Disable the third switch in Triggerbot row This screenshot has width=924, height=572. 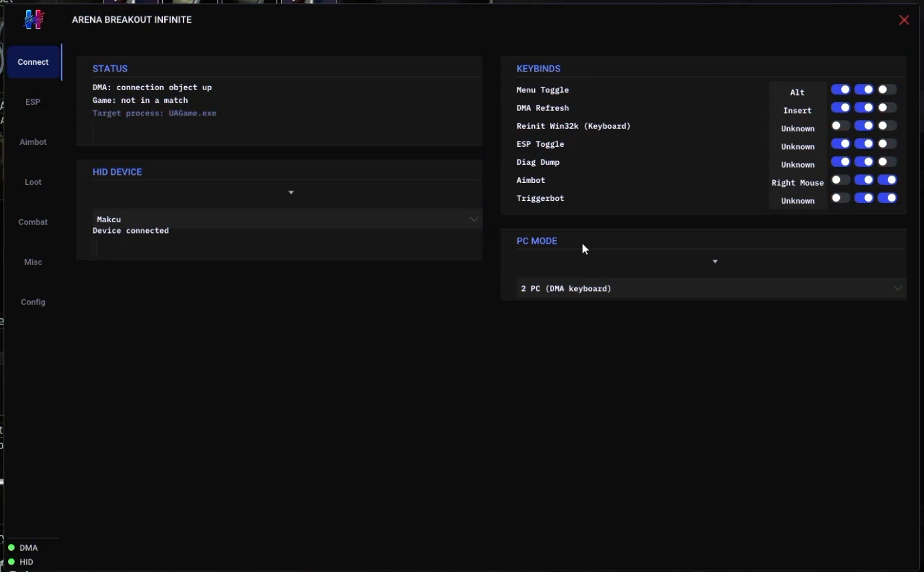(x=887, y=198)
